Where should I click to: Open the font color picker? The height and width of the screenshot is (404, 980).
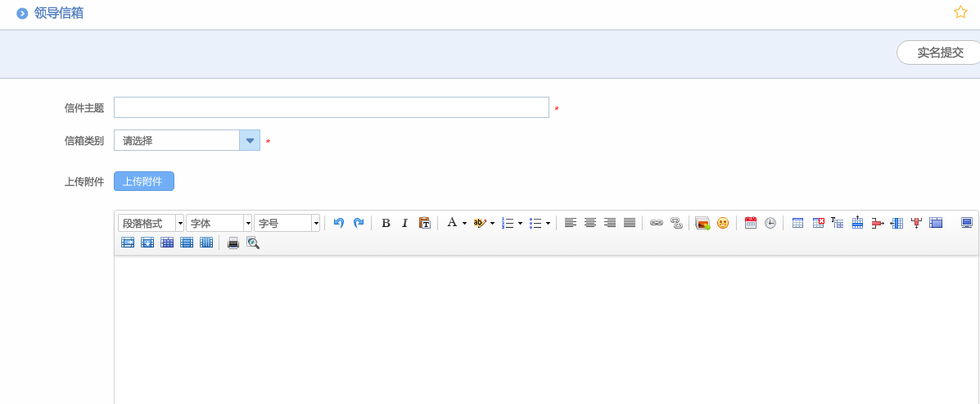[455, 223]
